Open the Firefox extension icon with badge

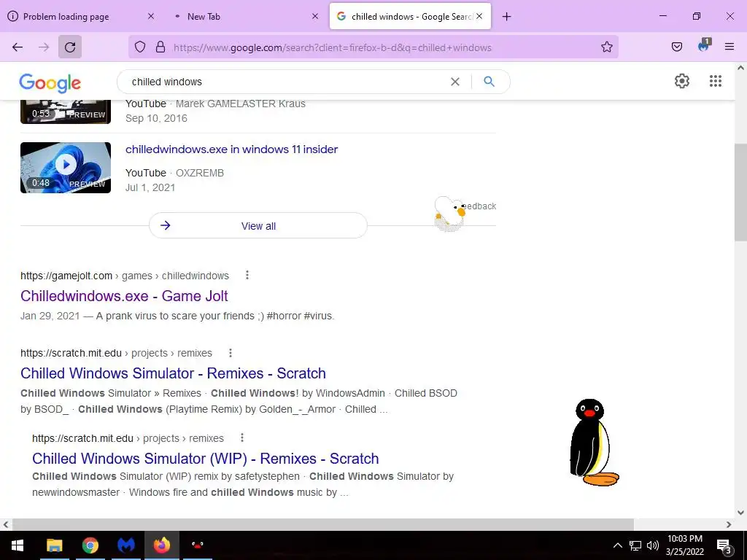click(x=704, y=46)
